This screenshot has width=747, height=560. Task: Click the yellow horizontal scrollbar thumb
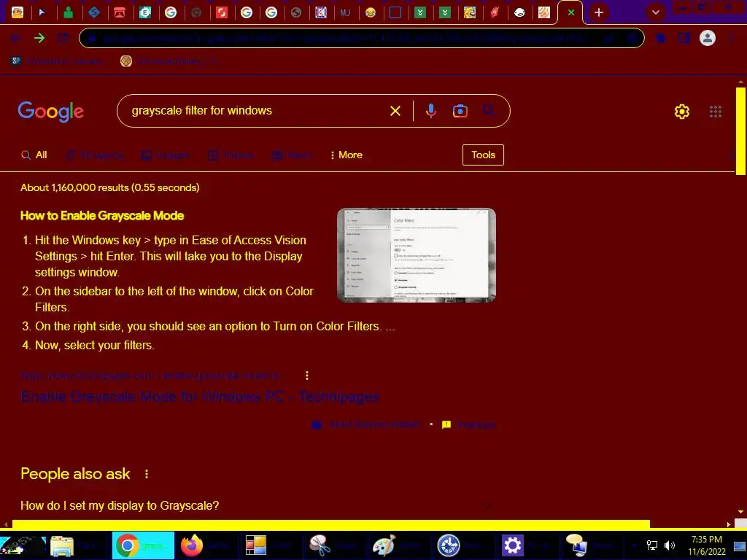[x=330, y=524]
